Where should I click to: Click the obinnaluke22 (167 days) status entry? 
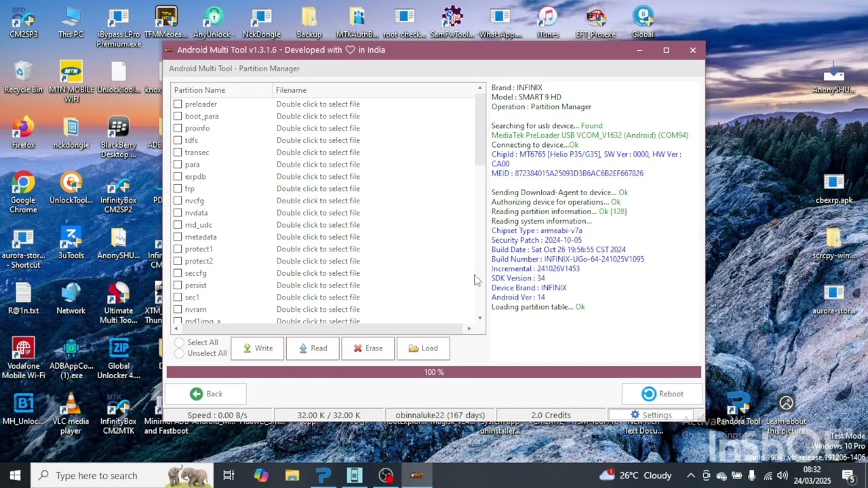tap(440, 415)
